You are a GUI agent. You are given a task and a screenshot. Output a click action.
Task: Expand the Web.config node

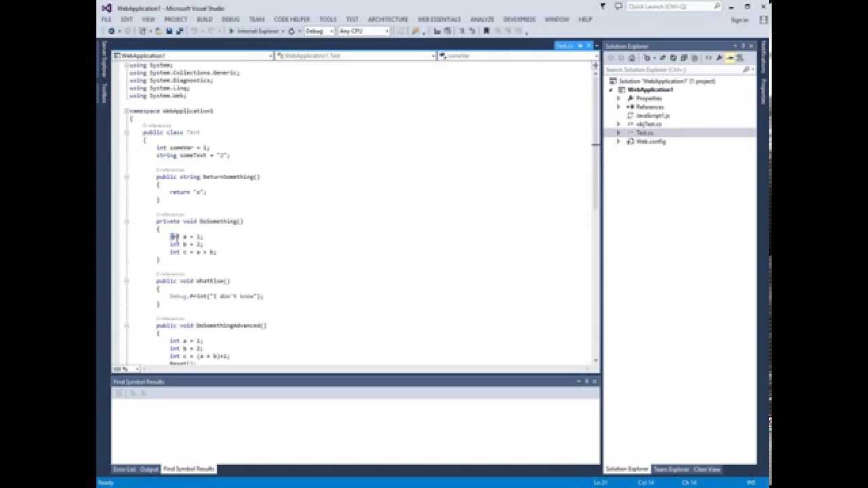(618, 142)
